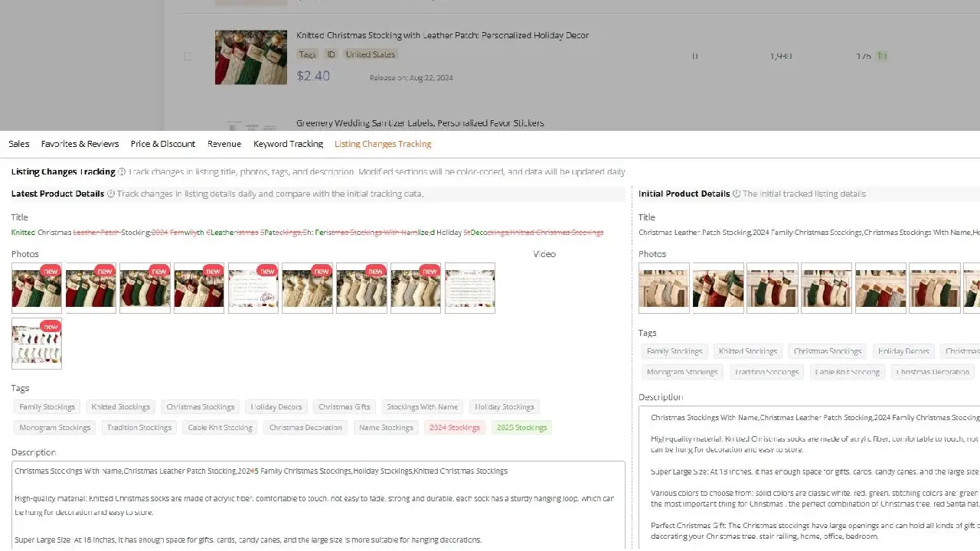Click the green change indicator next to 176

click(882, 56)
